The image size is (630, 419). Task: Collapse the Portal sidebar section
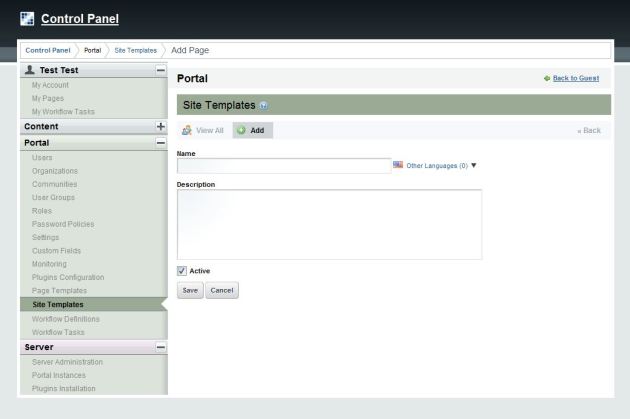[160, 143]
